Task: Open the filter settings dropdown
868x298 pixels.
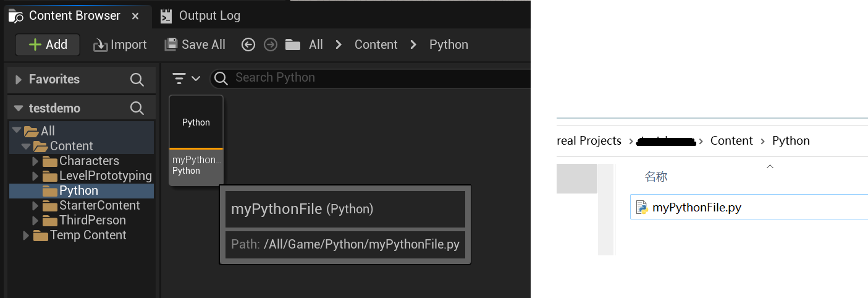Action: (x=187, y=79)
